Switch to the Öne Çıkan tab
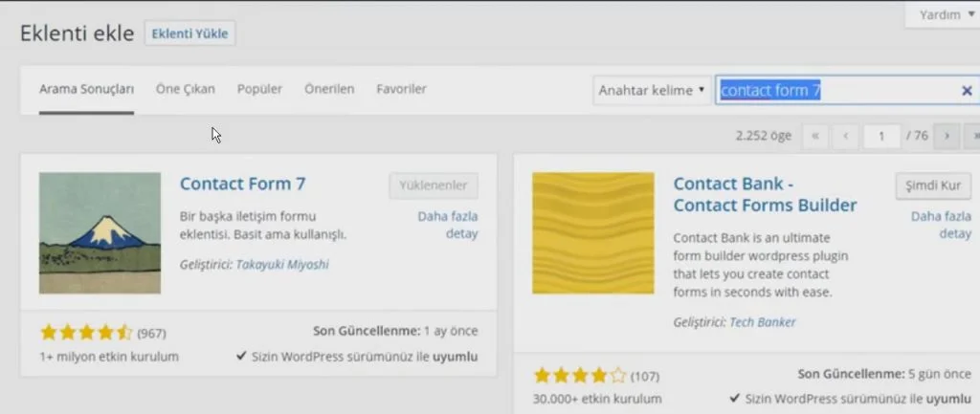This screenshot has width=980, height=414. [x=186, y=89]
